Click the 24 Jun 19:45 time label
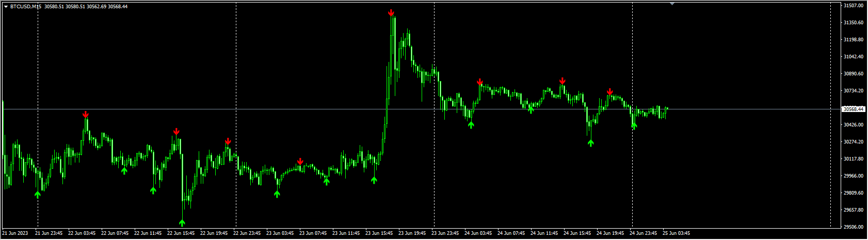The width and height of the screenshot is (868, 240). (610, 233)
